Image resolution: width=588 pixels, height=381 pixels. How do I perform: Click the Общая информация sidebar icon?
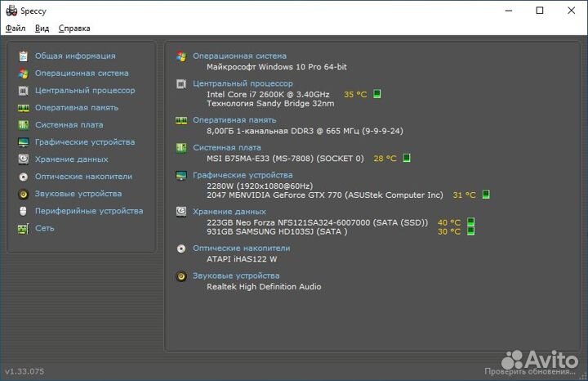(x=23, y=56)
